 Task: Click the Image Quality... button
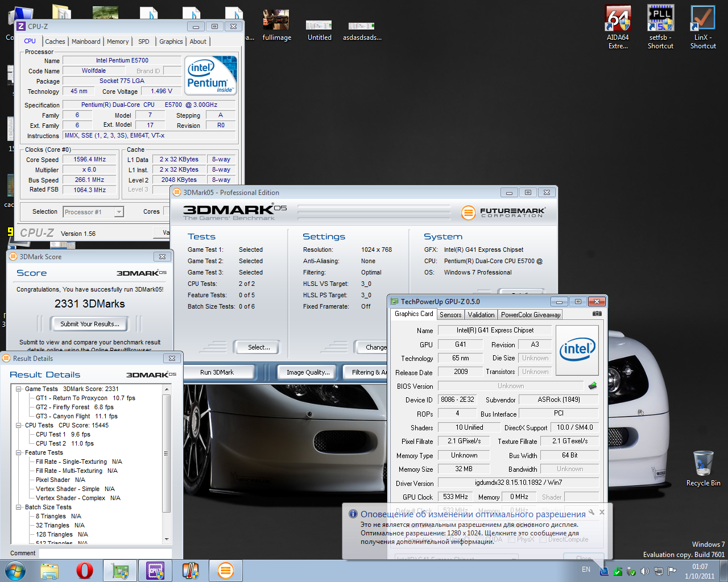(308, 372)
